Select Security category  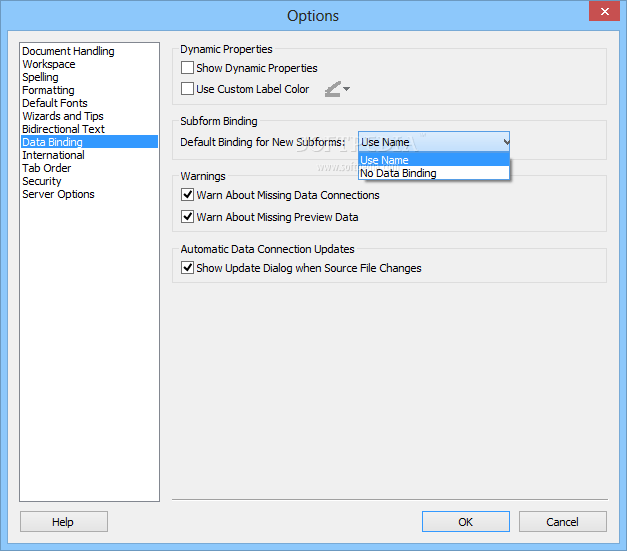pyautogui.click(x=89, y=181)
